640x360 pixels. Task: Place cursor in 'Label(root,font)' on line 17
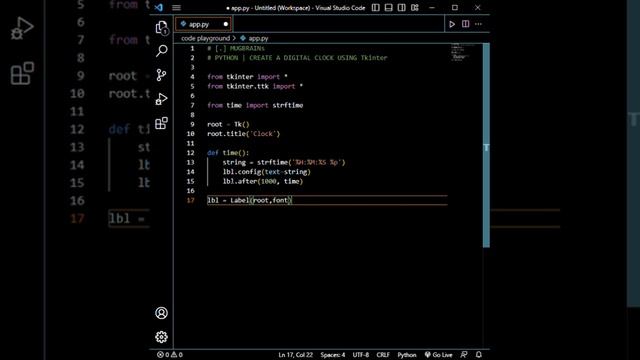coord(261,200)
